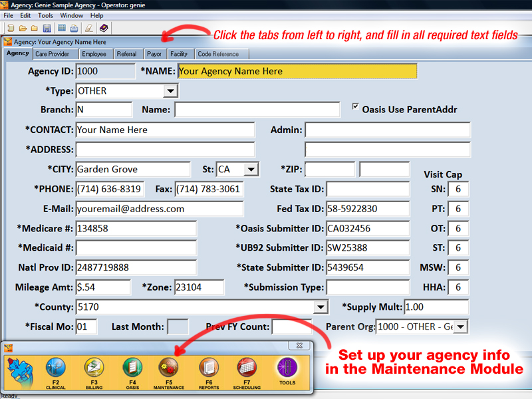Screen dimensions: 532x399
Task: Click the Medicare # field
Action: coord(136,228)
